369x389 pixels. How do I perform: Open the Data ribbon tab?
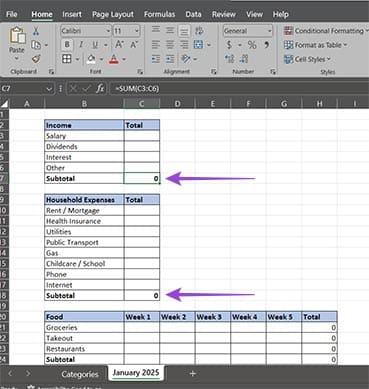193,14
